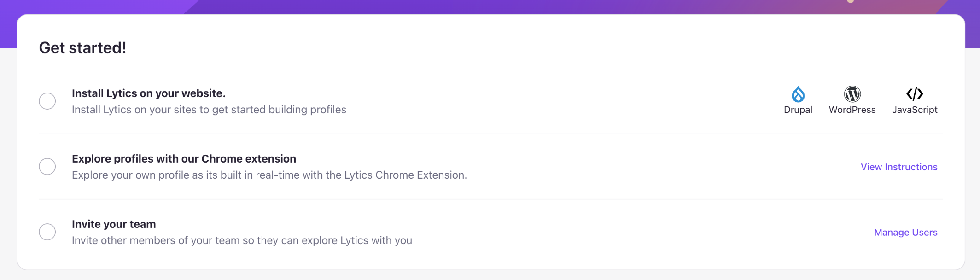Check off the Chrome extension step circle

pyautogui.click(x=47, y=166)
